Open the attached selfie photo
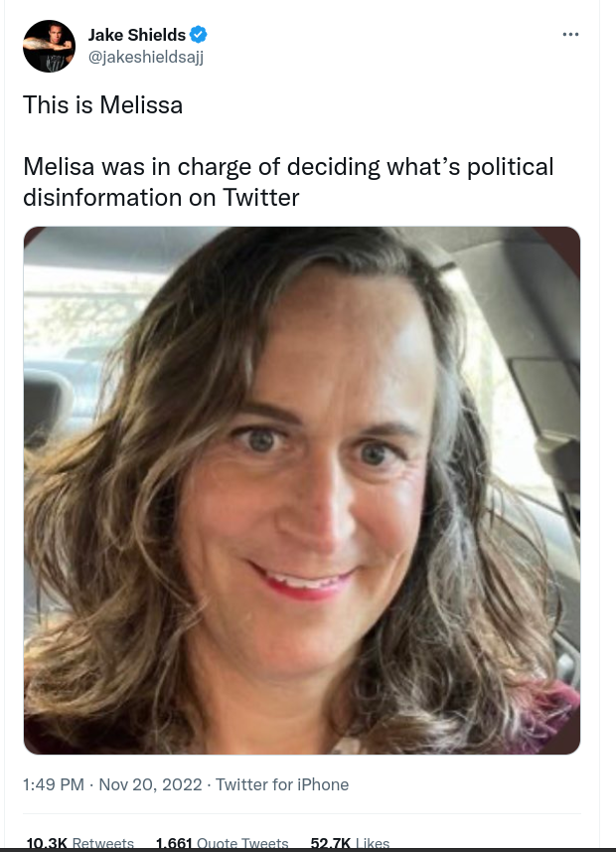 point(302,490)
